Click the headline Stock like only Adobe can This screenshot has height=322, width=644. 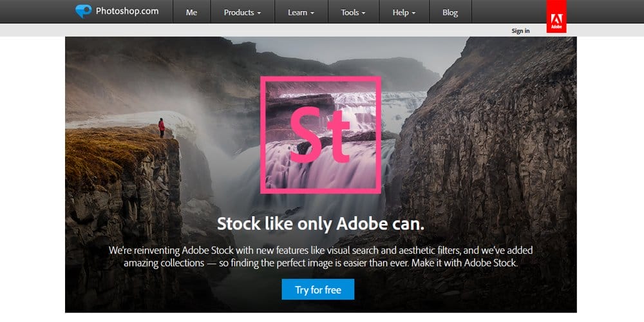tap(320, 224)
